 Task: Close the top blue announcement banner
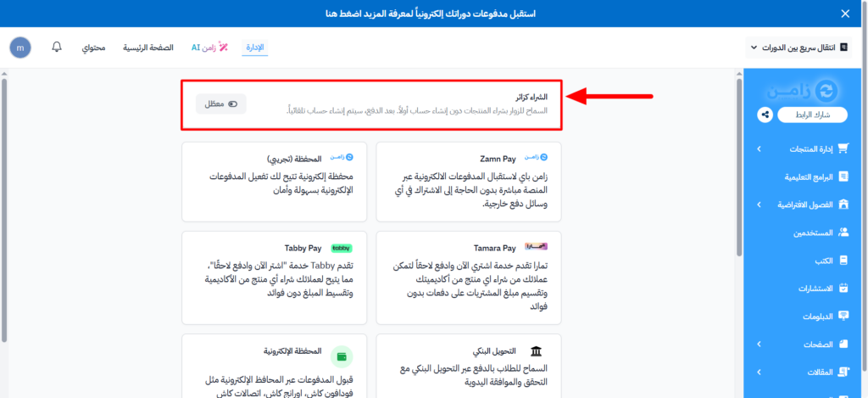coord(844,14)
